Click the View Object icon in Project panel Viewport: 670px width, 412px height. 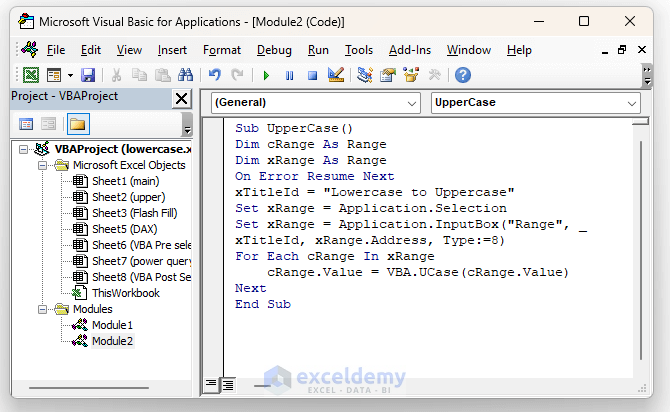click(48, 124)
